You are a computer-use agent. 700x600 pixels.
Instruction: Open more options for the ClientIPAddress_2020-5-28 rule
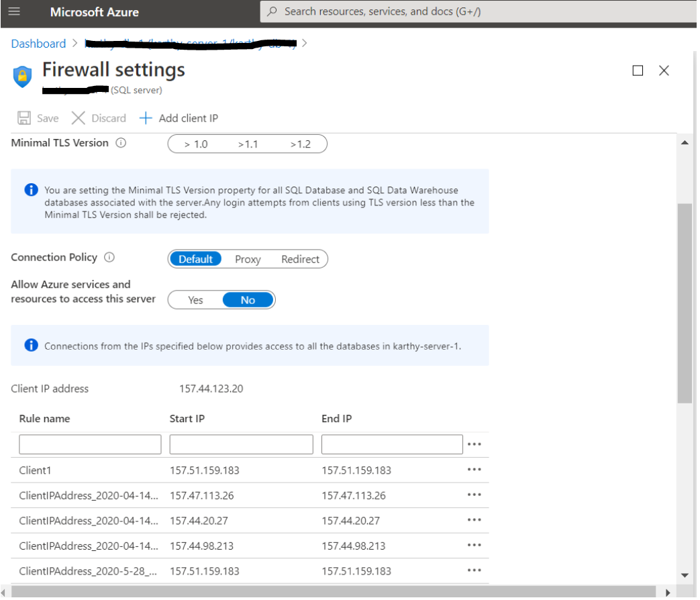point(474,570)
